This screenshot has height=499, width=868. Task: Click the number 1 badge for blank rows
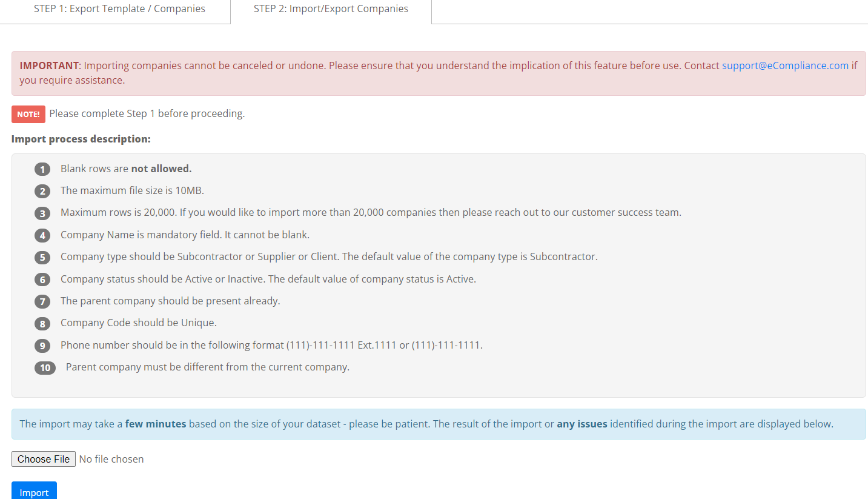(x=42, y=169)
